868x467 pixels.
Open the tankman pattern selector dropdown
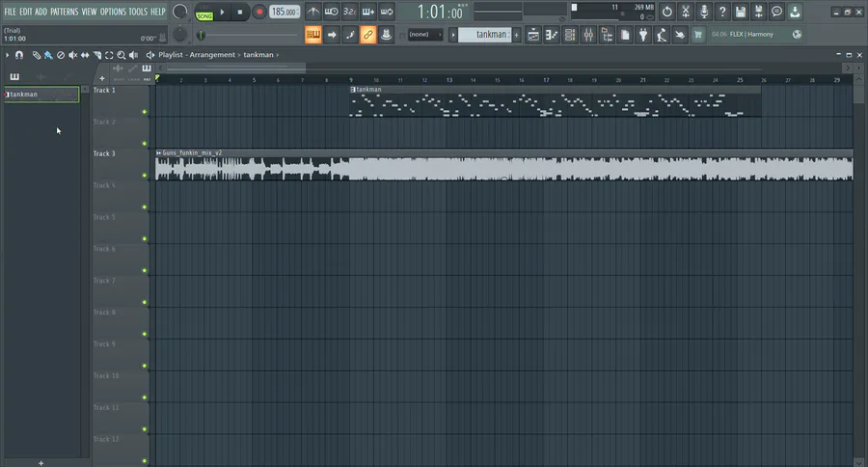point(485,35)
